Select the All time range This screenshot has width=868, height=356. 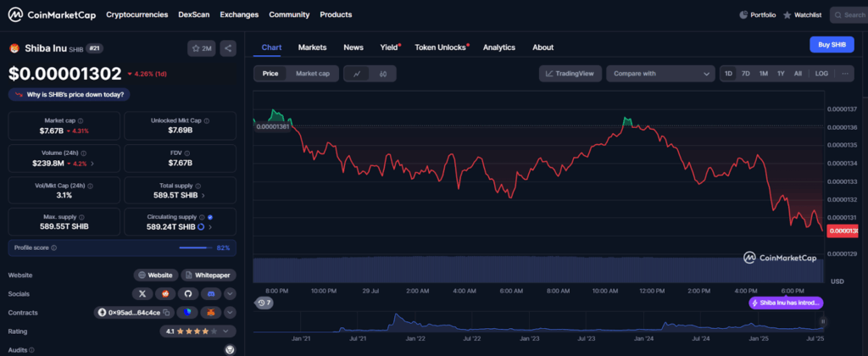pyautogui.click(x=798, y=74)
